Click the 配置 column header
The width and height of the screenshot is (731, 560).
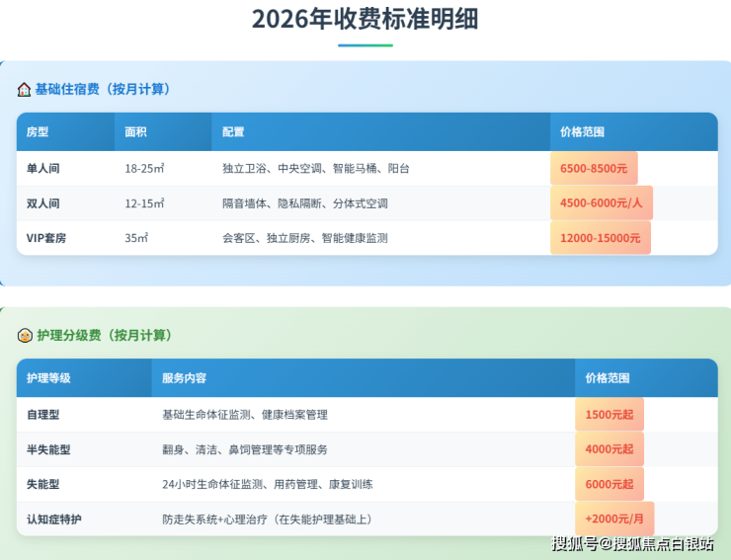(x=233, y=131)
